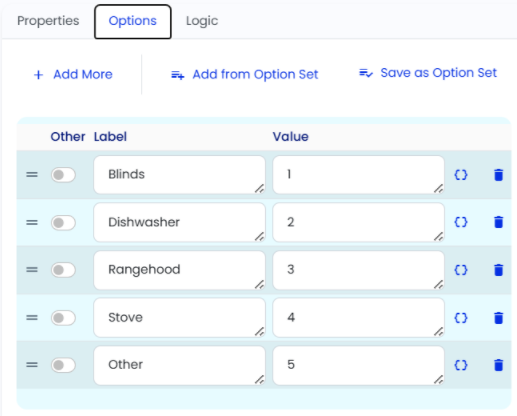This screenshot has height=416, width=517.
Task: Toggle Other switch for Blinds
Action: [63, 175]
